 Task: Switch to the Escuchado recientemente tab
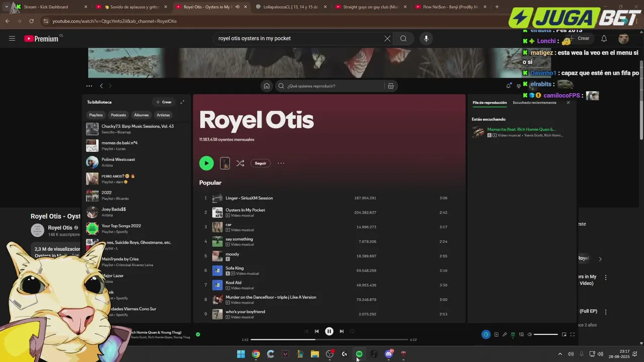534,103
